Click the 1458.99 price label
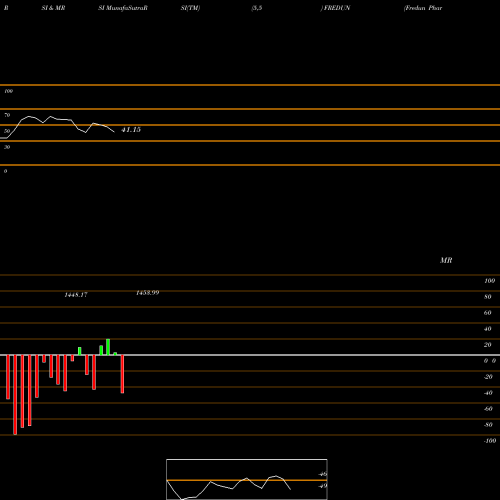The height and width of the screenshot is (500, 500). 148,293
